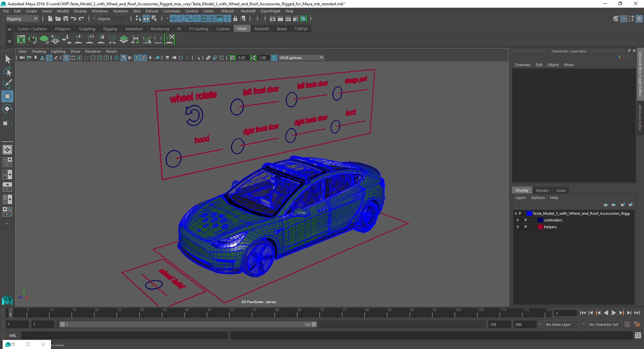The width and height of the screenshot is (644, 349).
Task: Open the Deform menu
Action: pyautogui.click(x=152, y=11)
